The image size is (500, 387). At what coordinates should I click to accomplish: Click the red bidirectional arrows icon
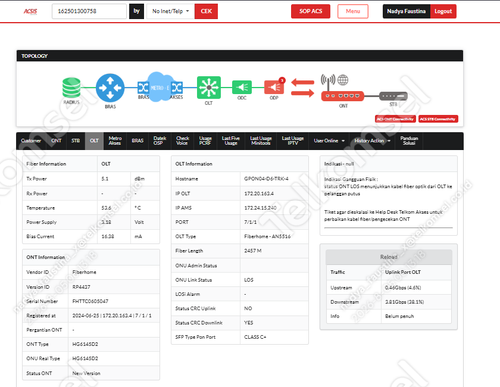303,87
